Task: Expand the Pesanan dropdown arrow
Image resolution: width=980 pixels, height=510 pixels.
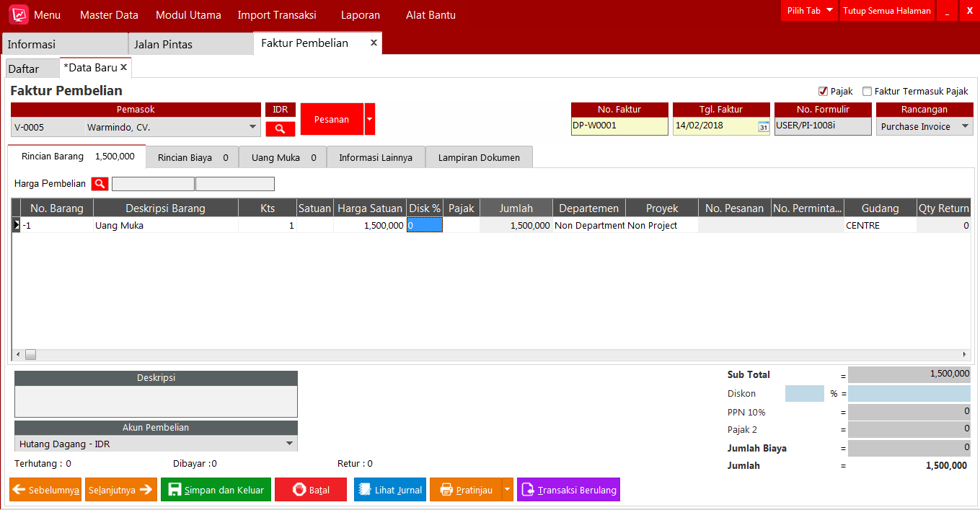Action: click(368, 118)
